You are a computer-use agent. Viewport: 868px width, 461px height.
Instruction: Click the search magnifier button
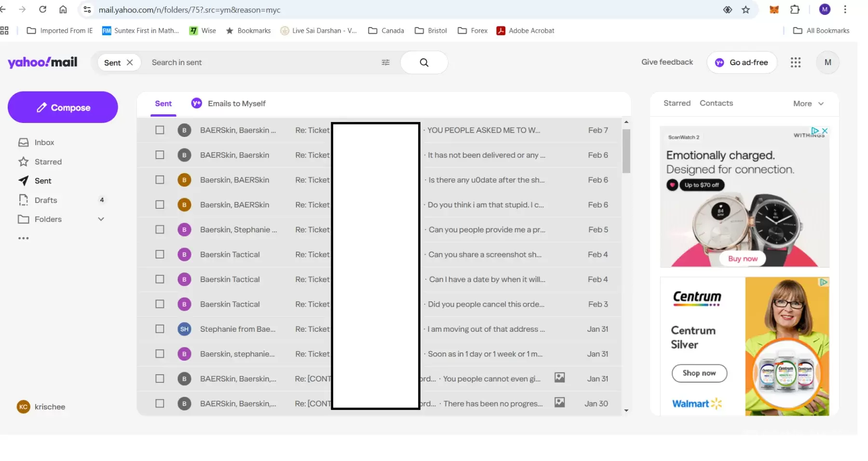[x=424, y=63]
